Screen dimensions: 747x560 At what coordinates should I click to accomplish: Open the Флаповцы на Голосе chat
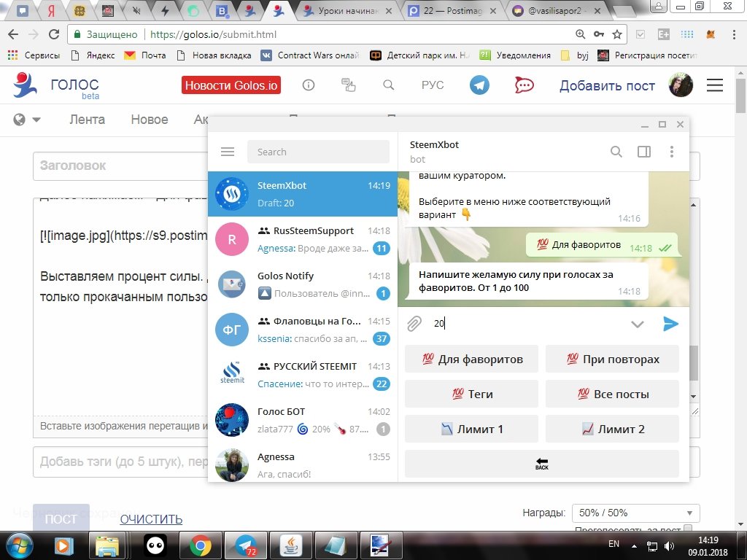tap(303, 330)
